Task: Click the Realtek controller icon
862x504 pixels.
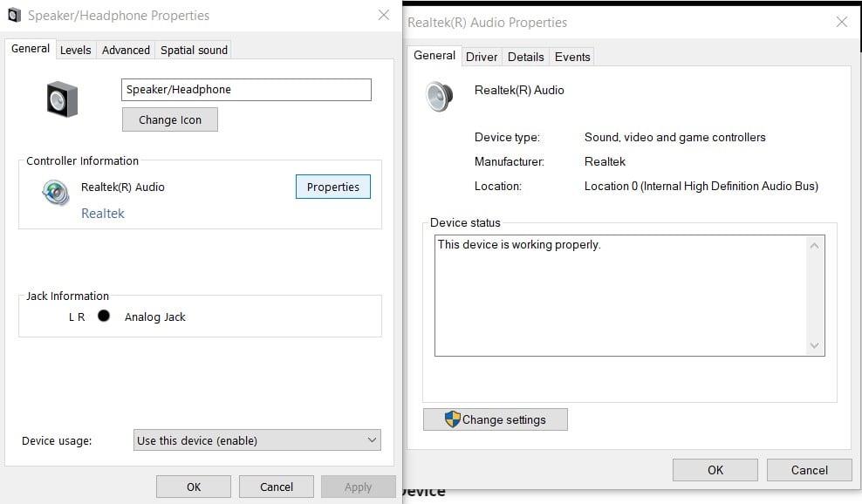Action: pyautogui.click(x=55, y=192)
